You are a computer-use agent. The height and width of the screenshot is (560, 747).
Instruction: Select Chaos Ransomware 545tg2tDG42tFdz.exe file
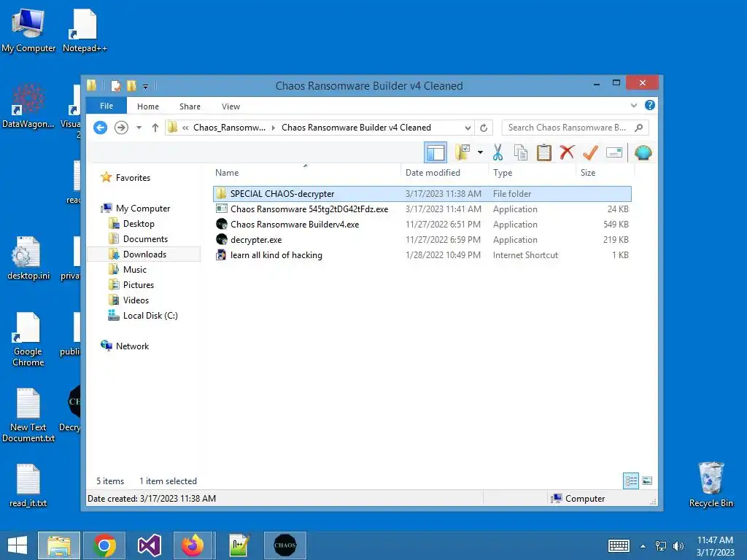(x=422, y=209)
